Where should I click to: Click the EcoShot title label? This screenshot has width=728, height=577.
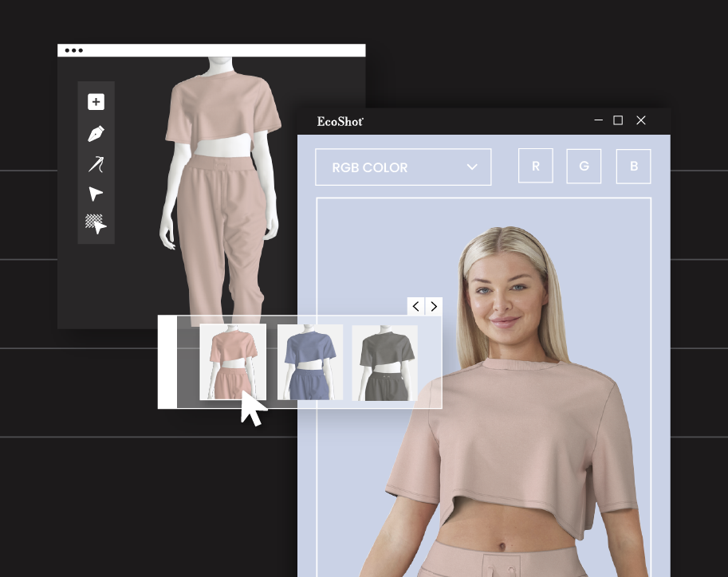340,121
